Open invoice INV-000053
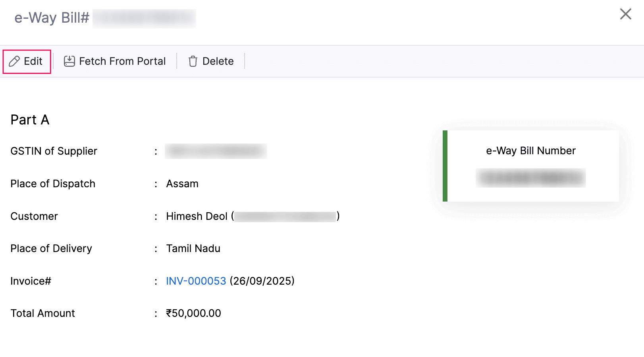 (x=195, y=281)
